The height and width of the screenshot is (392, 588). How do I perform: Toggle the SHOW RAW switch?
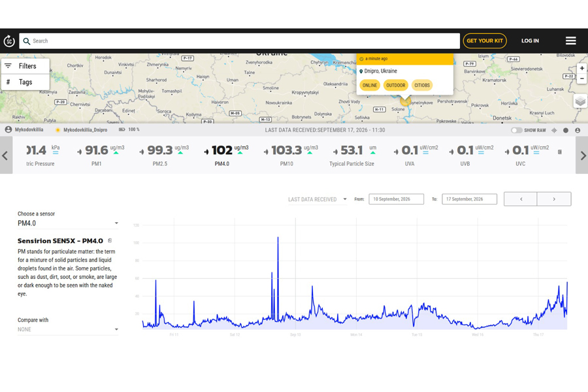click(516, 130)
